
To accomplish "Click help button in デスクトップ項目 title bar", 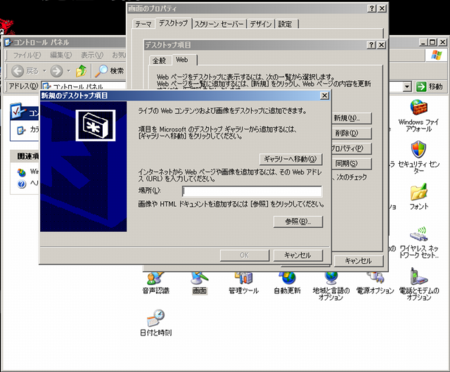I will point(372,45).
